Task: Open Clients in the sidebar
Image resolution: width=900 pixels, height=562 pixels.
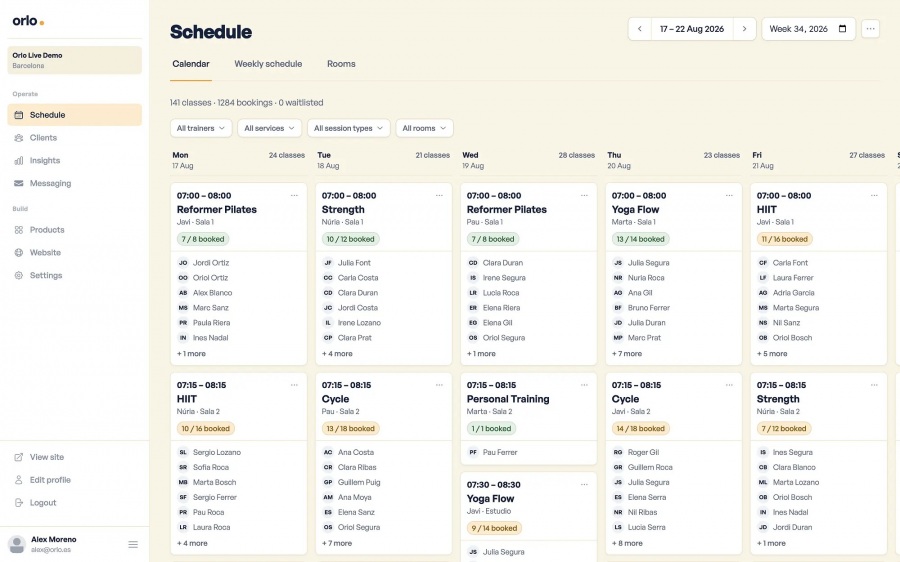Action: coord(75,138)
